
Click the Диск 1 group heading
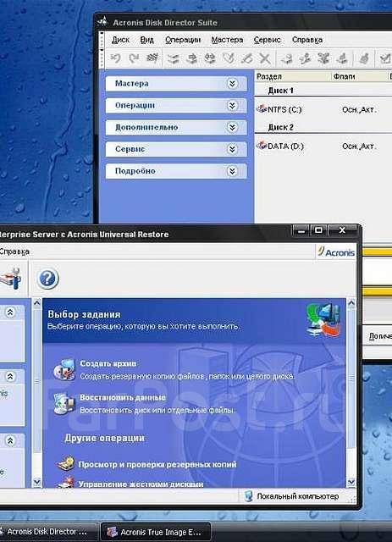(x=281, y=91)
